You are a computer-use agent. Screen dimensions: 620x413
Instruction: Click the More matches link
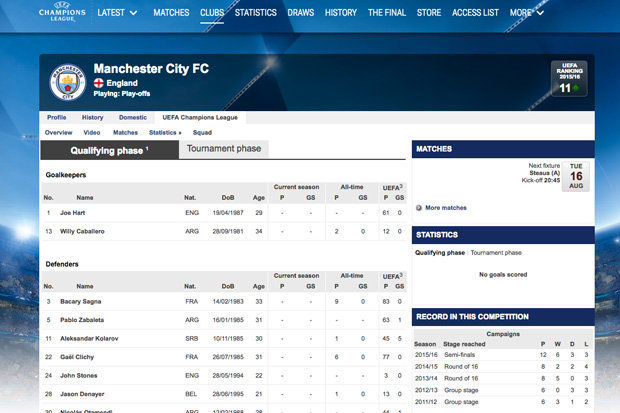446,208
